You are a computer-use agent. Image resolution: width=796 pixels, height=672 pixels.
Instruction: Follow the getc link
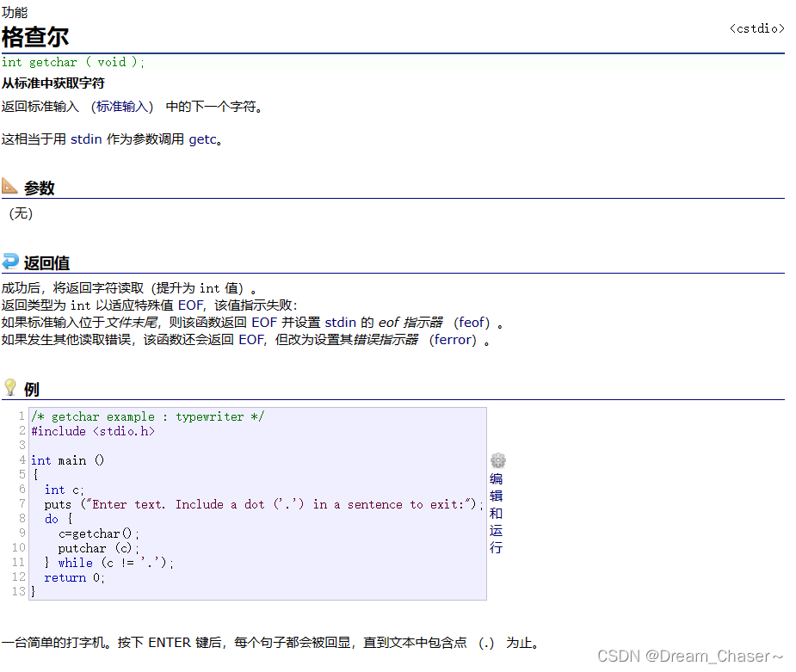[x=202, y=139]
